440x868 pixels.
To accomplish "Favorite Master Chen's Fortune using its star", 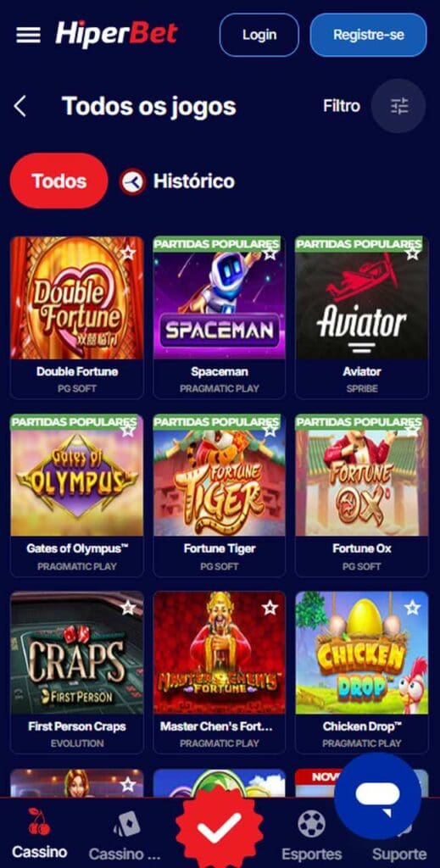I will [270, 607].
